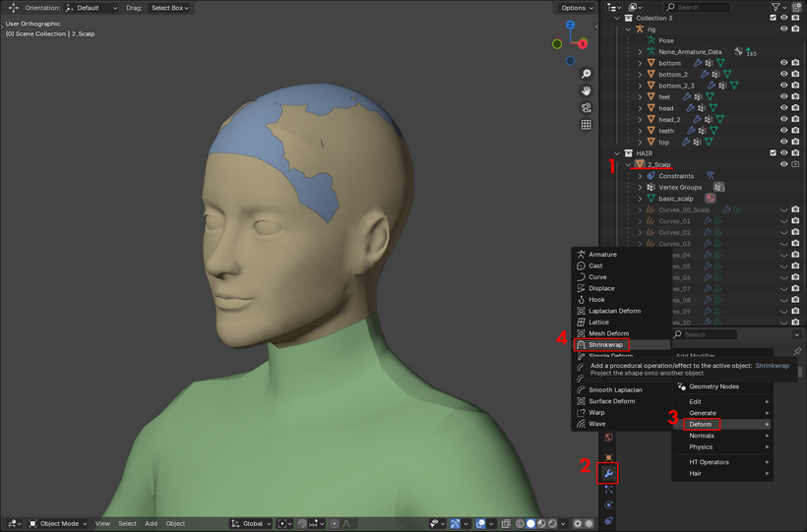Image resolution: width=807 pixels, height=532 pixels.
Task: Click the outliner Search field
Action: pos(698,7)
